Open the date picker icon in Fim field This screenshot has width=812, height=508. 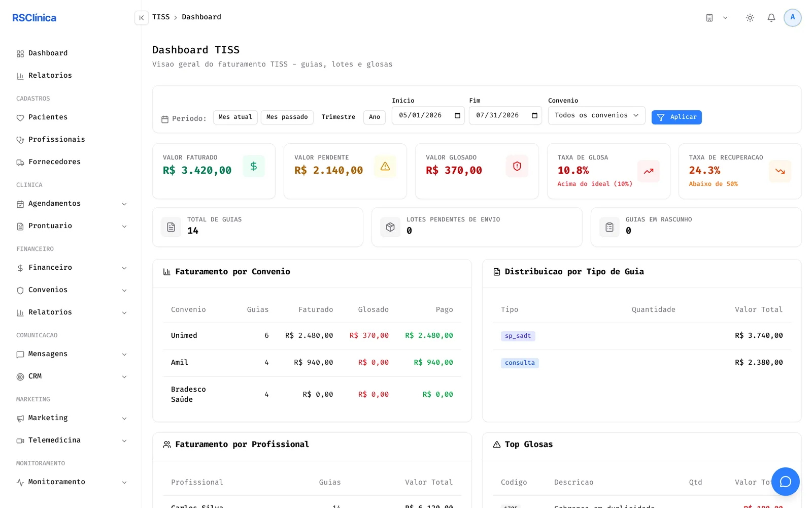click(x=534, y=115)
